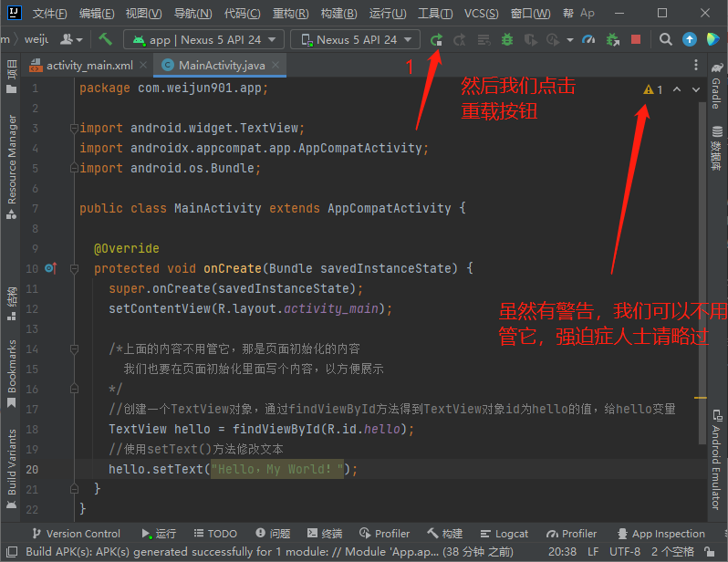Open Bookmarks side panel
Image resolution: width=728 pixels, height=562 pixels.
[12, 374]
